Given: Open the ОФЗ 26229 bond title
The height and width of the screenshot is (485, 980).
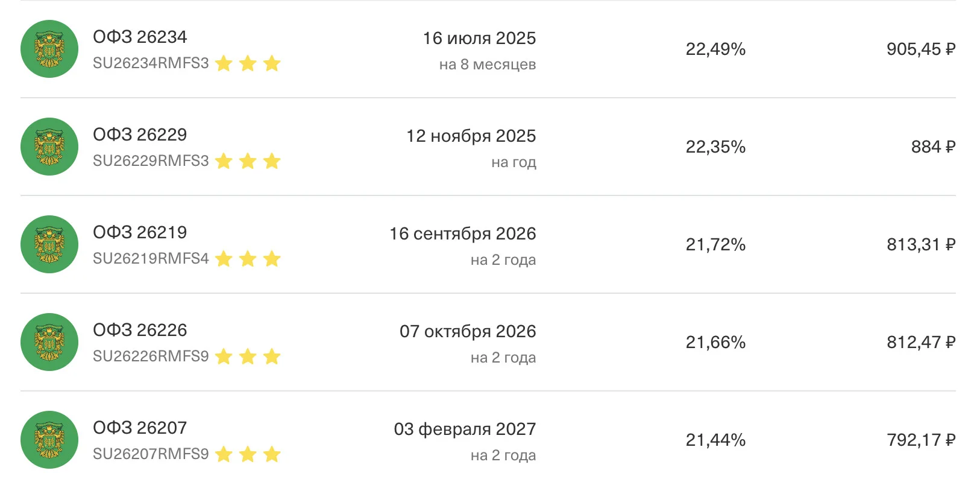Looking at the screenshot, I should pos(140,135).
